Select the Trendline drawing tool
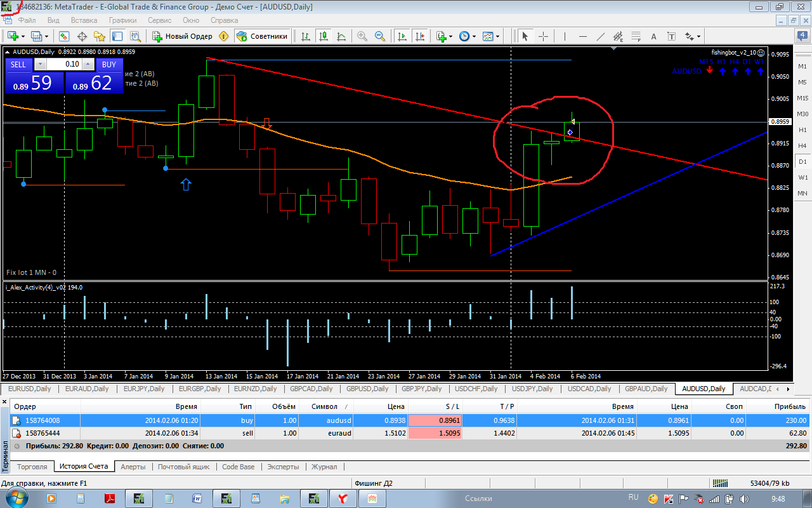This screenshot has height=508, width=812. pos(600,36)
